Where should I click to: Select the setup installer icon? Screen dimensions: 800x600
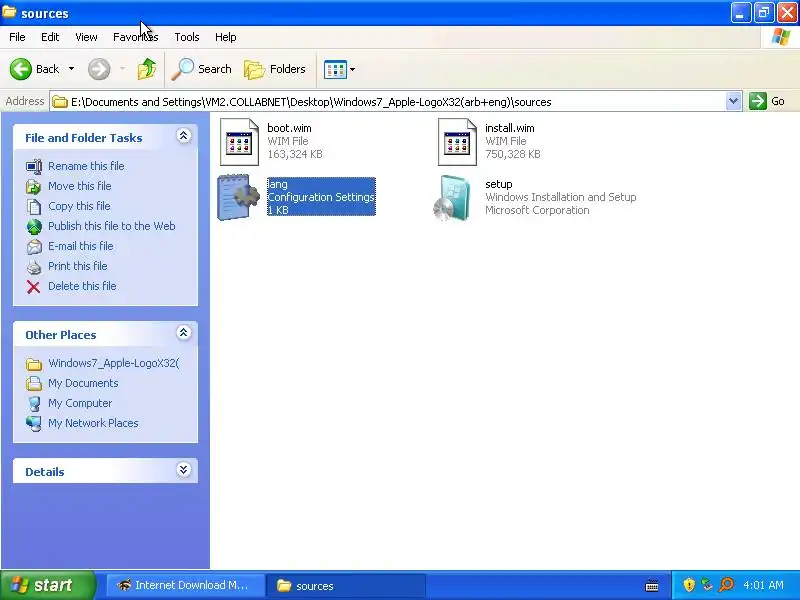click(452, 198)
